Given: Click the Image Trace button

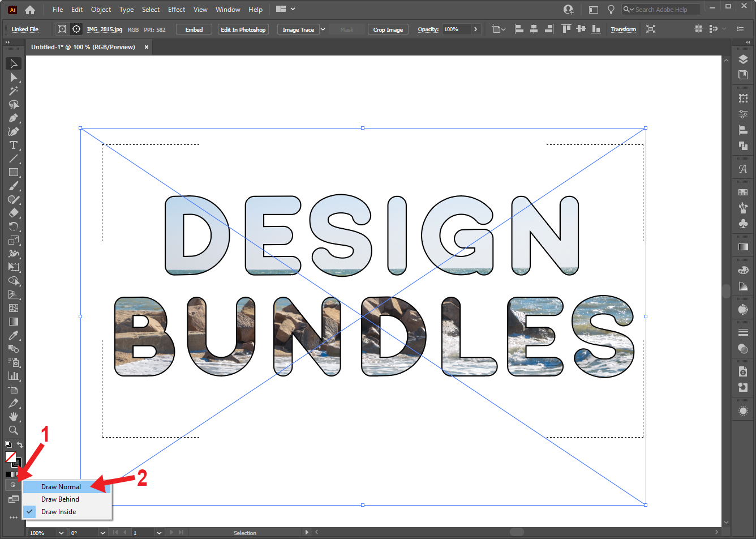Looking at the screenshot, I should (x=298, y=29).
